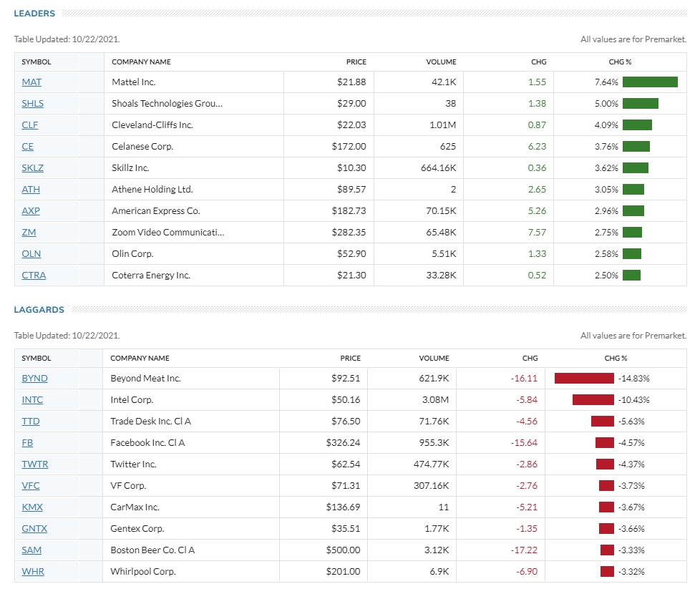The height and width of the screenshot is (589, 700).
Task: Open the BYND ticker link
Action: tap(35, 378)
